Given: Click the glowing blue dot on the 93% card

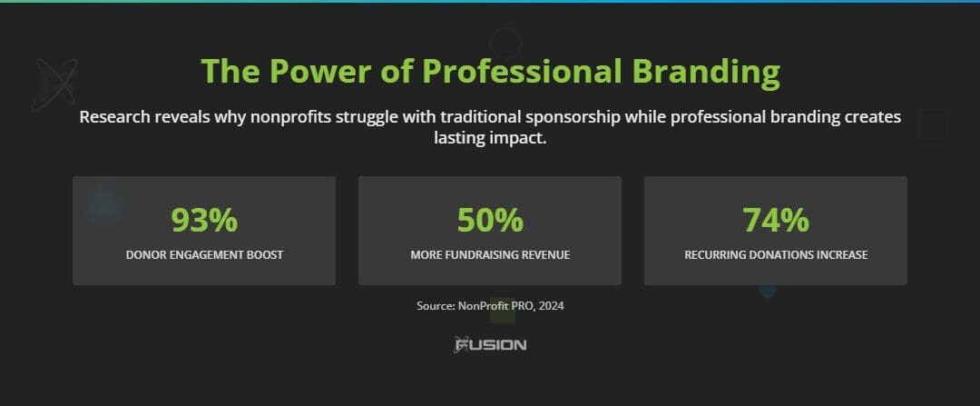Looking at the screenshot, I should point(103,206).
